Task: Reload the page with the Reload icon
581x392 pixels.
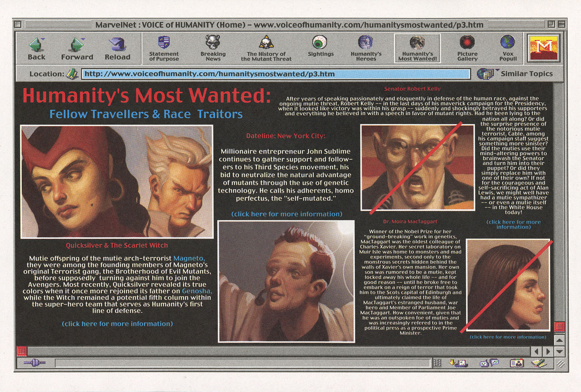Action: (x=117, y=45)
